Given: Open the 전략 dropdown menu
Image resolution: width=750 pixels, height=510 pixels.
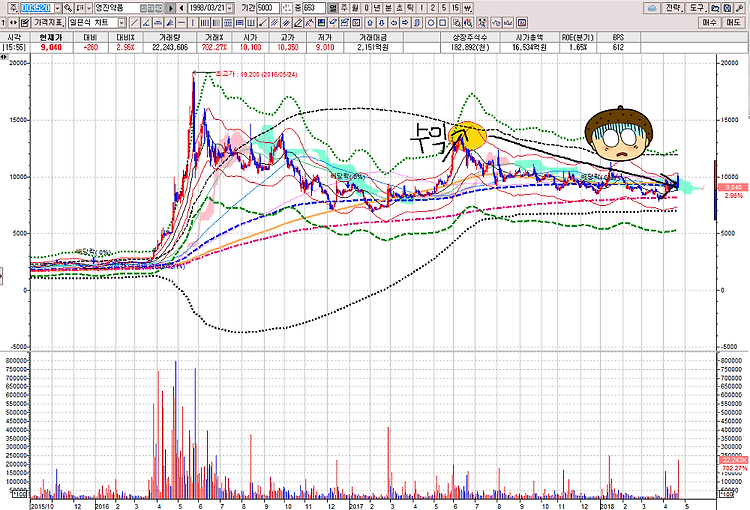Looking at the screenshot, I should pos(673,8).
